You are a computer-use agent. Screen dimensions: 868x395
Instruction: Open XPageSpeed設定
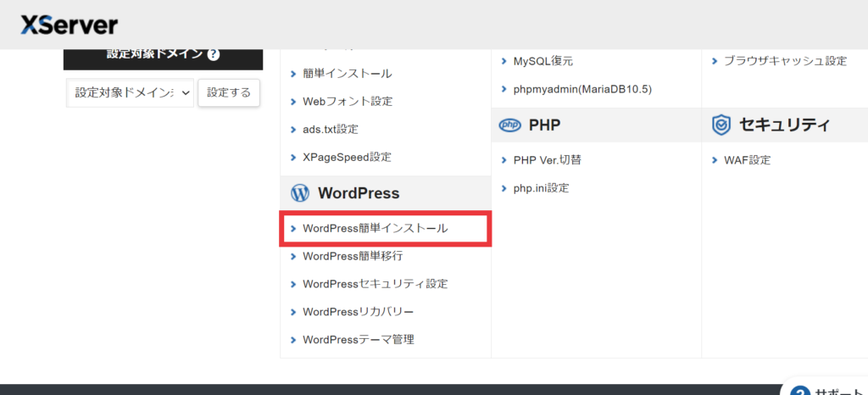click(x=347, y=157)
